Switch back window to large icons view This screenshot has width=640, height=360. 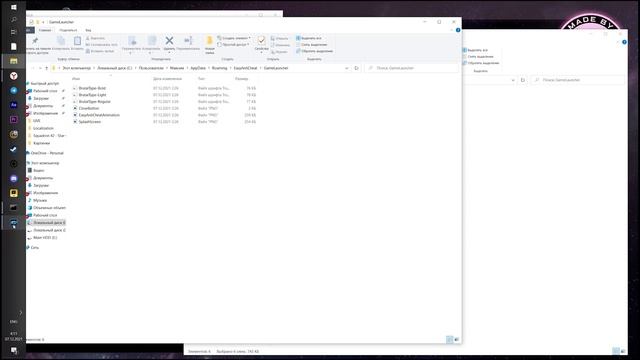623,351
